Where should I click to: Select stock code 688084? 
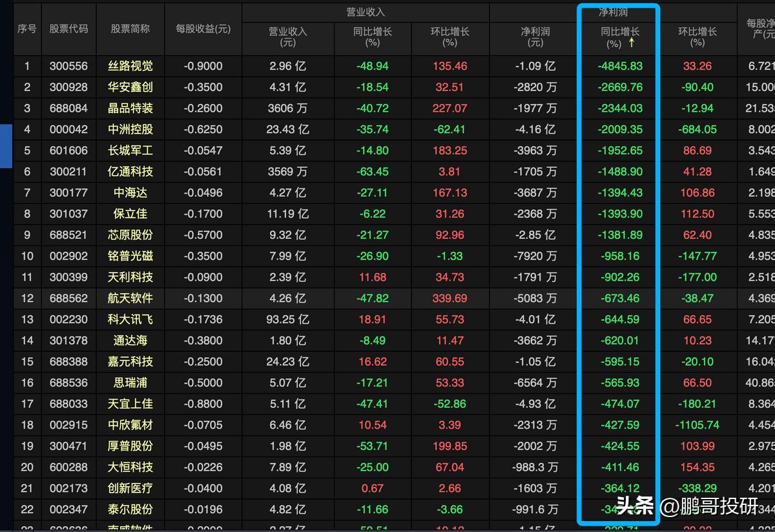69,108
